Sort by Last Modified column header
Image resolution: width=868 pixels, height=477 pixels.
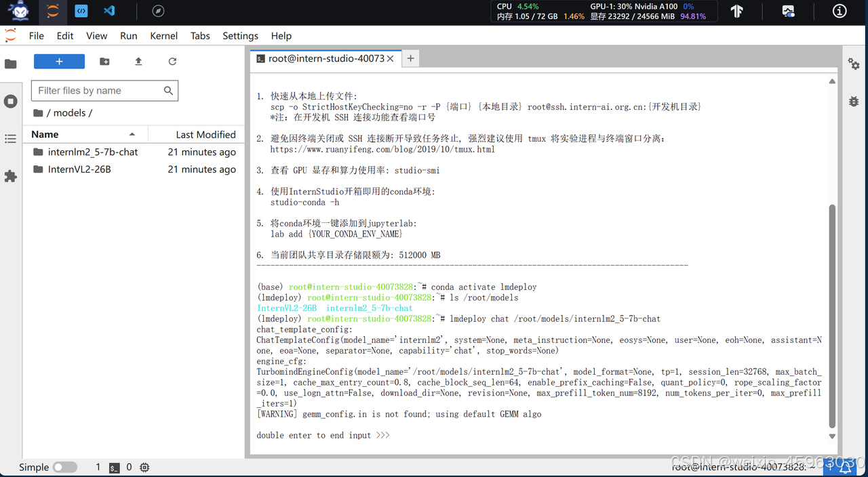point(196,134)
